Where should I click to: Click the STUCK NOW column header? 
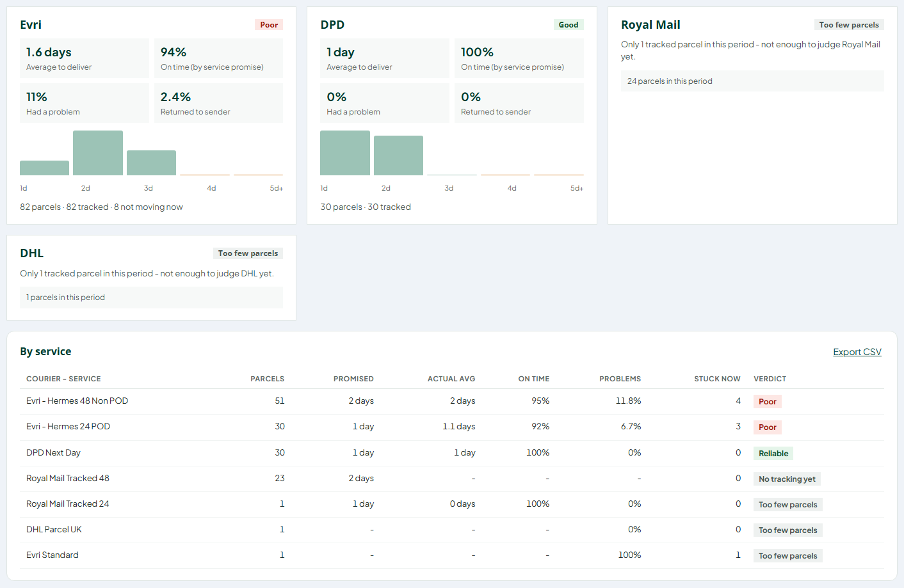717,379
